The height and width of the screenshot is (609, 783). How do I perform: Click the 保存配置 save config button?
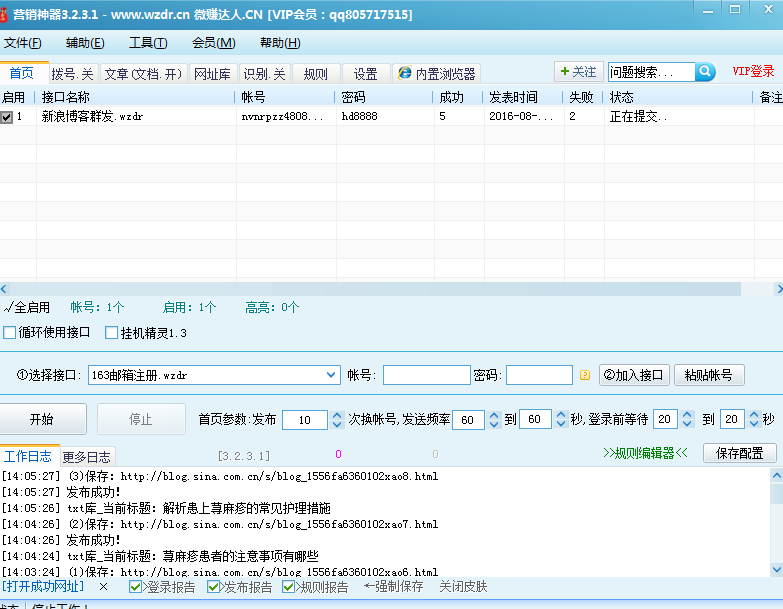(x=739, y=453)
